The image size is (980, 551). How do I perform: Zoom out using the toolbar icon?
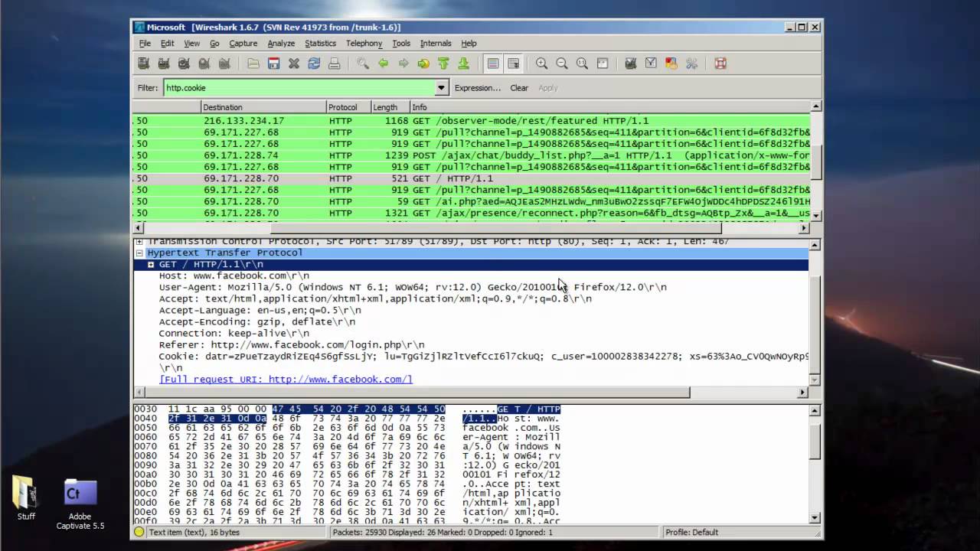click(562, 64)
